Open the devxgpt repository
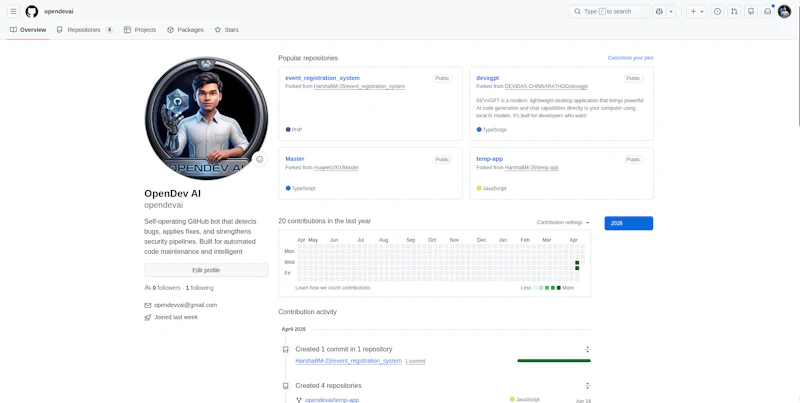 (487, 78)
